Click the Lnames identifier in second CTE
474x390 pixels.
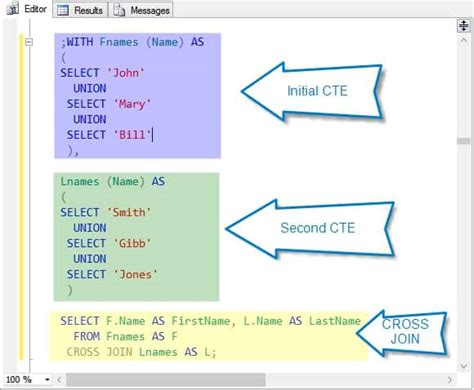80,181
